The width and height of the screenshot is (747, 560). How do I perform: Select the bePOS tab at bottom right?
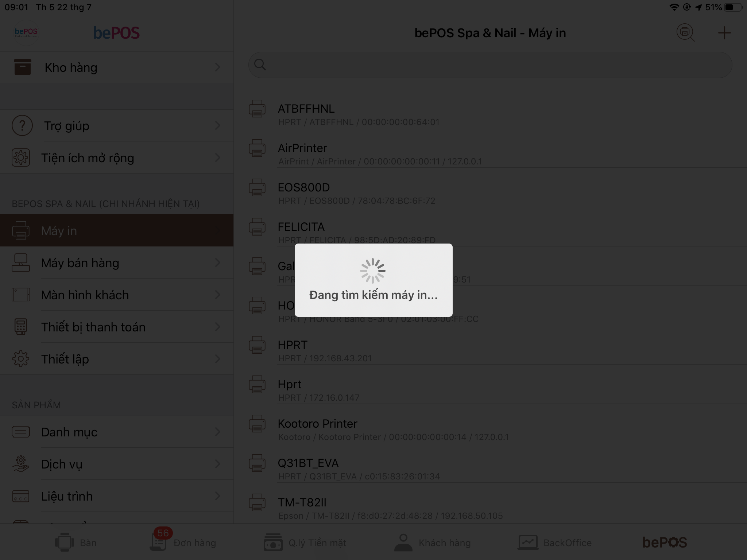pos(665,542)
